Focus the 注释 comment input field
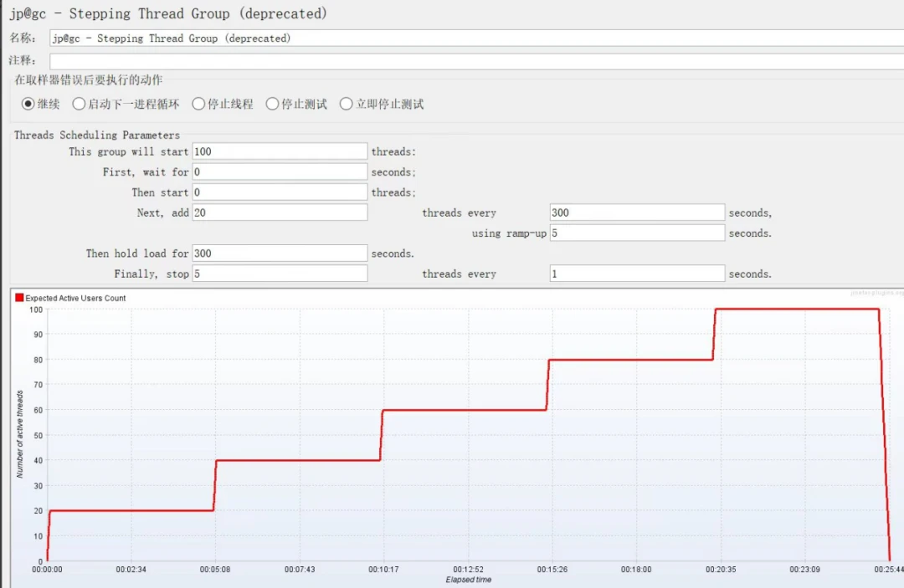904x588 pixels. point(475,61)
